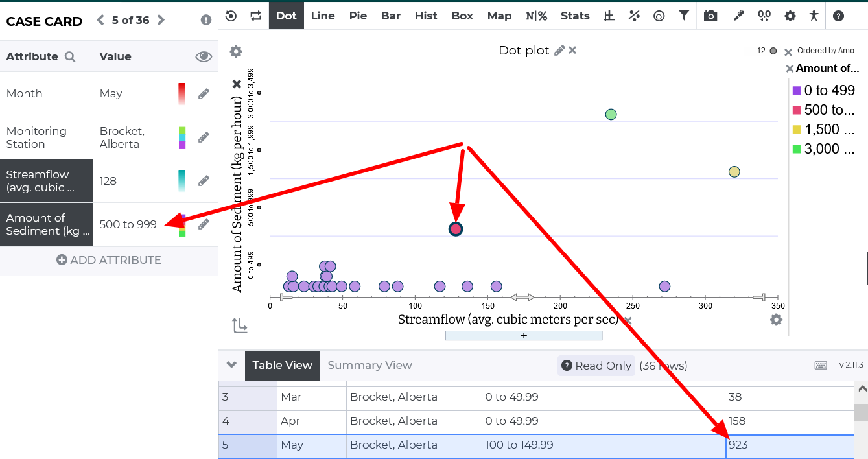
Task: Open toolbar gear settings
Action: [790, 16]
